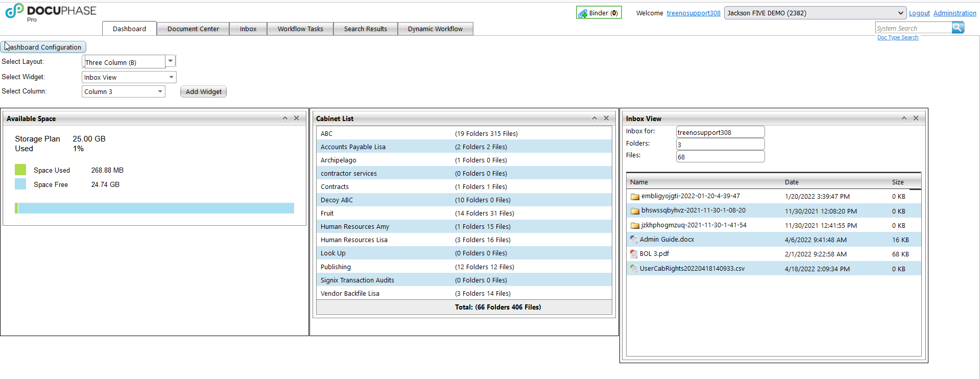
Task: Collapse the Cabinet List widget
Action: [594, 118]
